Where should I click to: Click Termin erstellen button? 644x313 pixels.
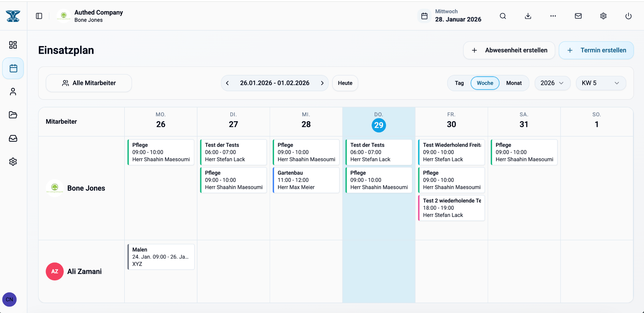(x=596, y=50)
